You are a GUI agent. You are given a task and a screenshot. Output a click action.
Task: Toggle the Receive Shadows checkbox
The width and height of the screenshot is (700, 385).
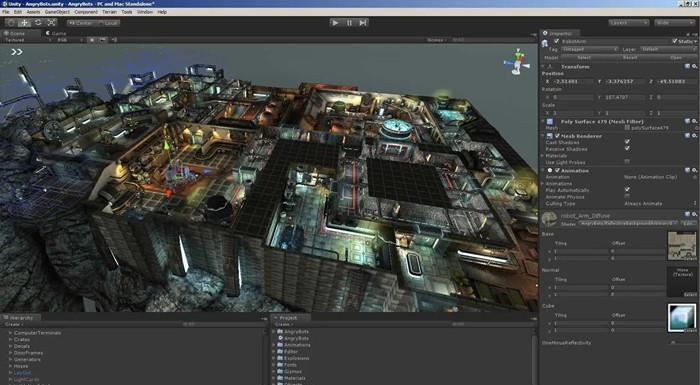click(627, 149)
